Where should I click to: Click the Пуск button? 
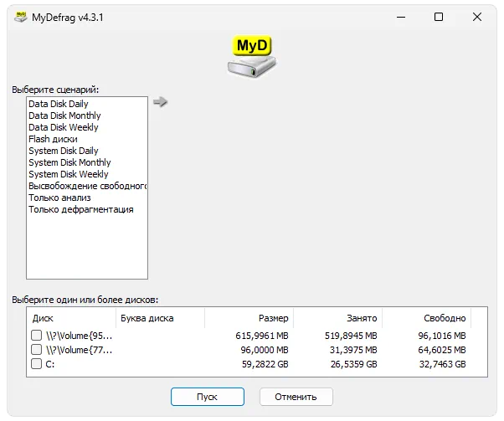[208, 397]
